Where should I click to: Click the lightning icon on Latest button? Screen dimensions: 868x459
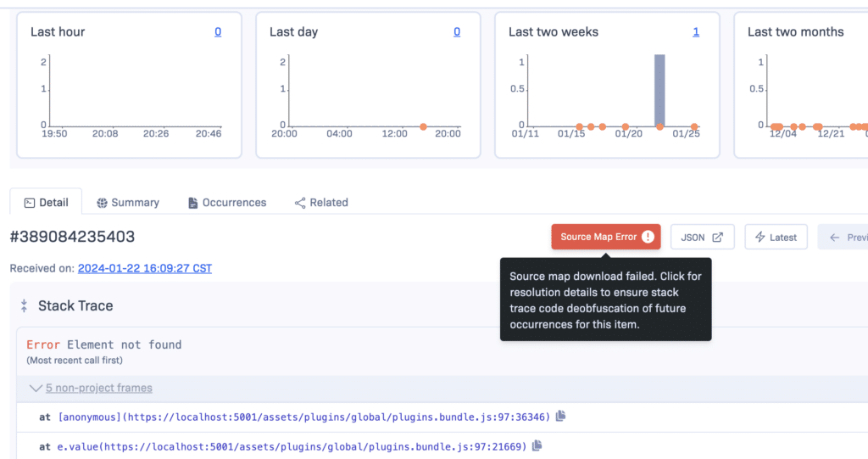[x=759, y=237]
